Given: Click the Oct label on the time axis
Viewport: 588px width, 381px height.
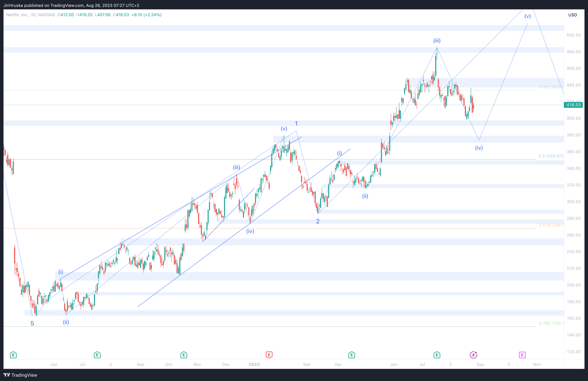Looking at the screenshot, I should pos(169,364).
